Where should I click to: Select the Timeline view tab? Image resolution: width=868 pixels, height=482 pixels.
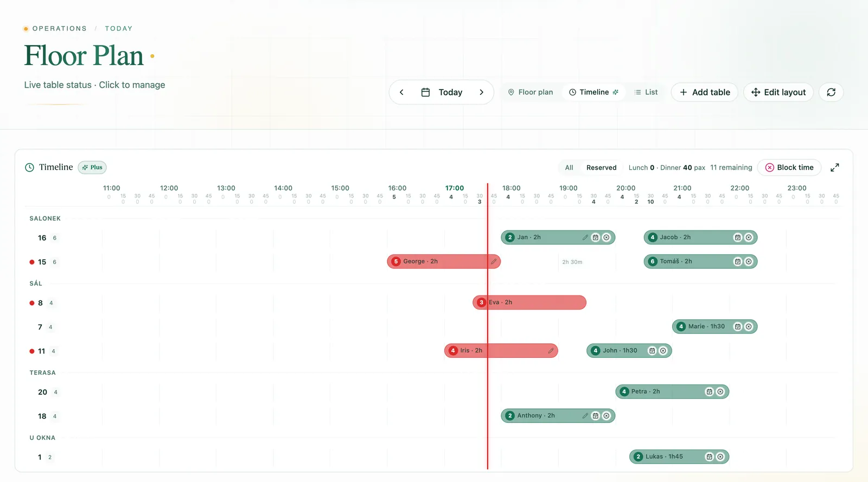[x=593, y=92]
